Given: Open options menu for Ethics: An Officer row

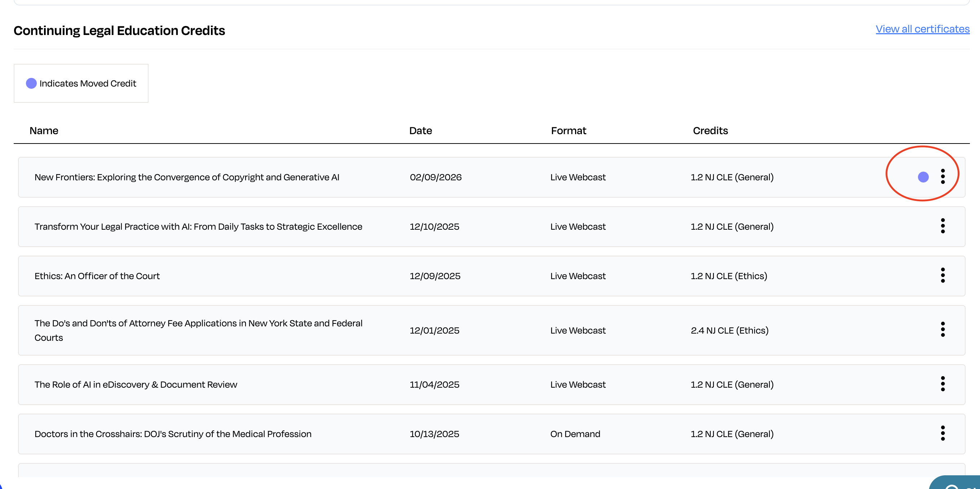Looking at the screenshot, I should pyautogui.click(x=943, y=276).
